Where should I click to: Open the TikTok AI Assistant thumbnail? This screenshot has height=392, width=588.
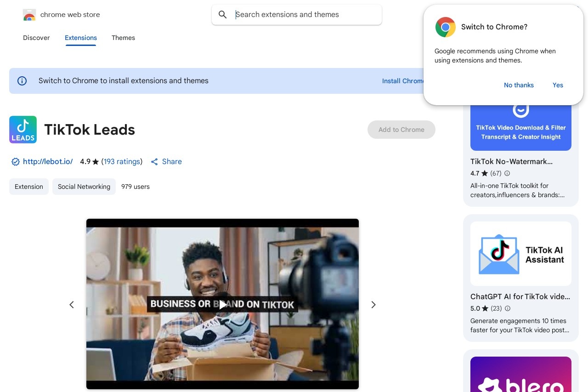coord(521,254)
